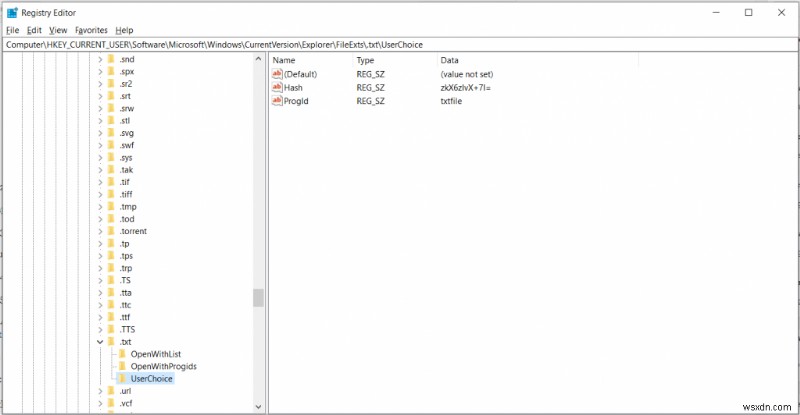Click the tree pane scrollbar thumb
Image resolution: width=800 pixels, height=415 pixels.
[x=258, y=298]
